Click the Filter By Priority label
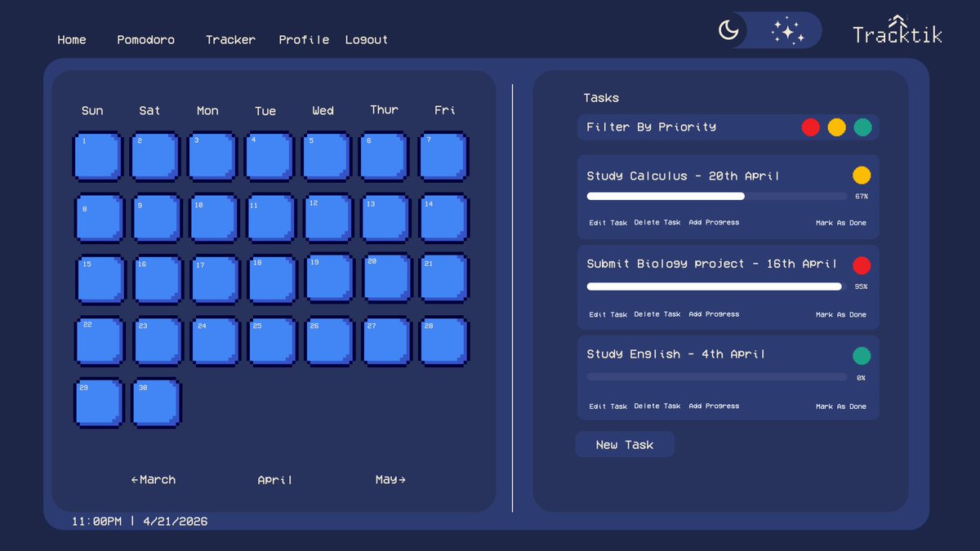Image resolution: width=980 pixels, height=551 pixels. [x=652, y=127]
